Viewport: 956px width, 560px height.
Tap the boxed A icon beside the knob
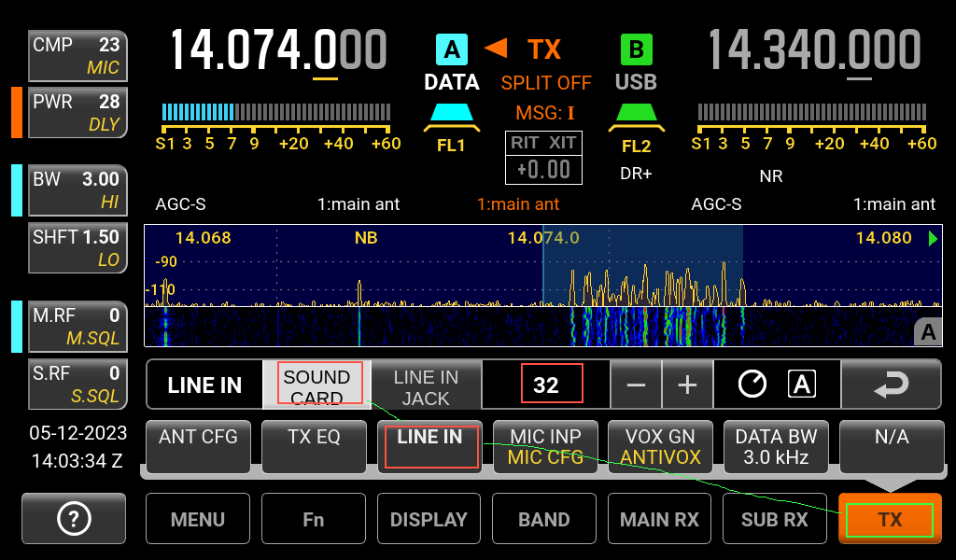[801, 385]
